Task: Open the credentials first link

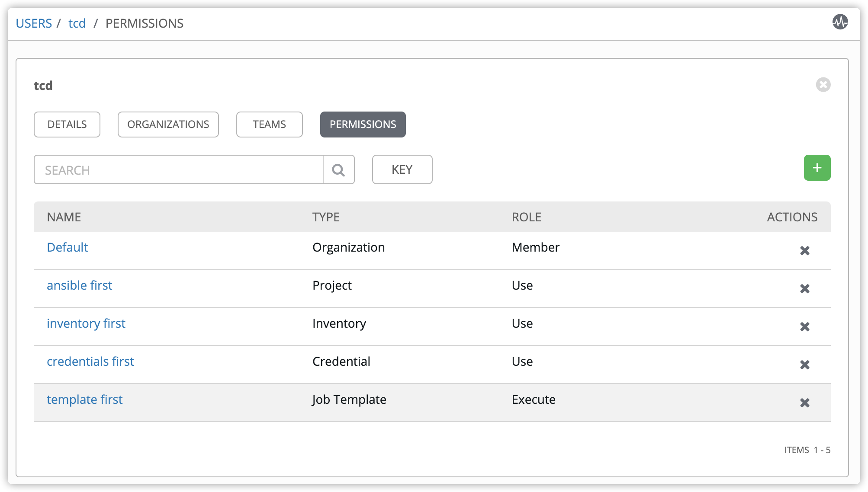Action: click(90, 361)
